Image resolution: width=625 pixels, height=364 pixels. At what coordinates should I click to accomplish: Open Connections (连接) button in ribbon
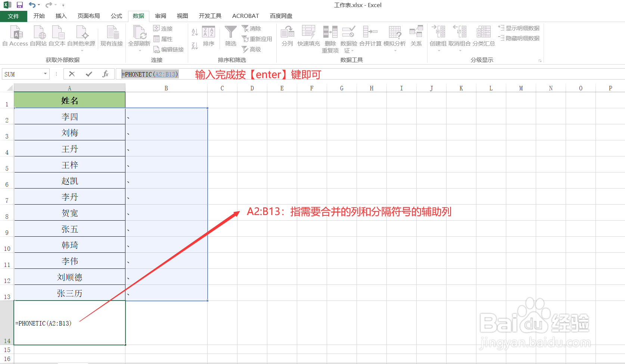pos(163,28)
